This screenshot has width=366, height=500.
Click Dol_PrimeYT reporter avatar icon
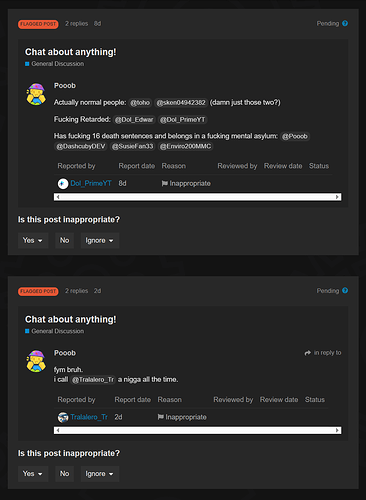click(x=63, y=183)
